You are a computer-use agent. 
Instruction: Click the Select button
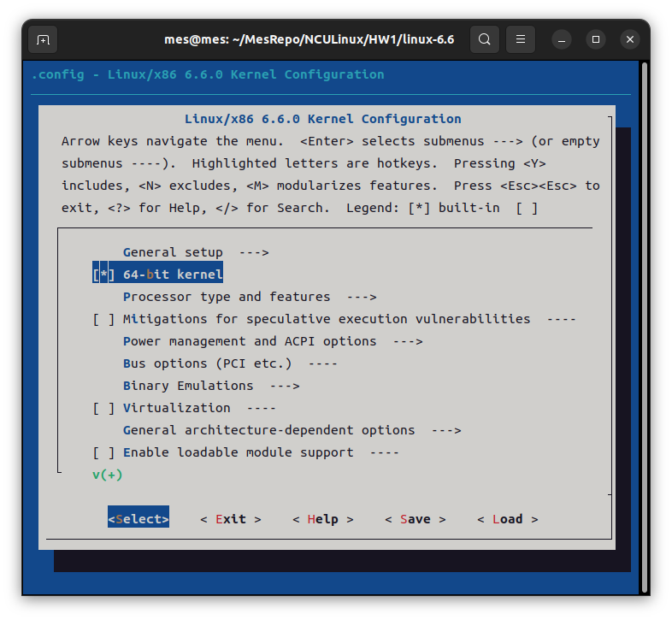click(x=139, y=519)
